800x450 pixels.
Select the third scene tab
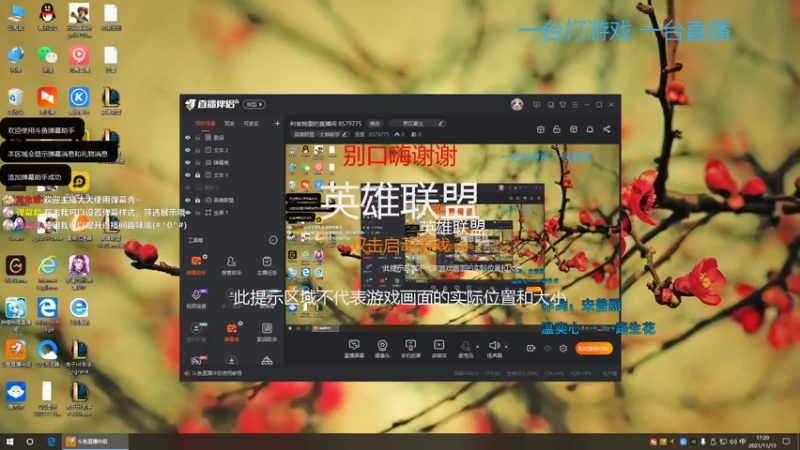tap(251, 123)
